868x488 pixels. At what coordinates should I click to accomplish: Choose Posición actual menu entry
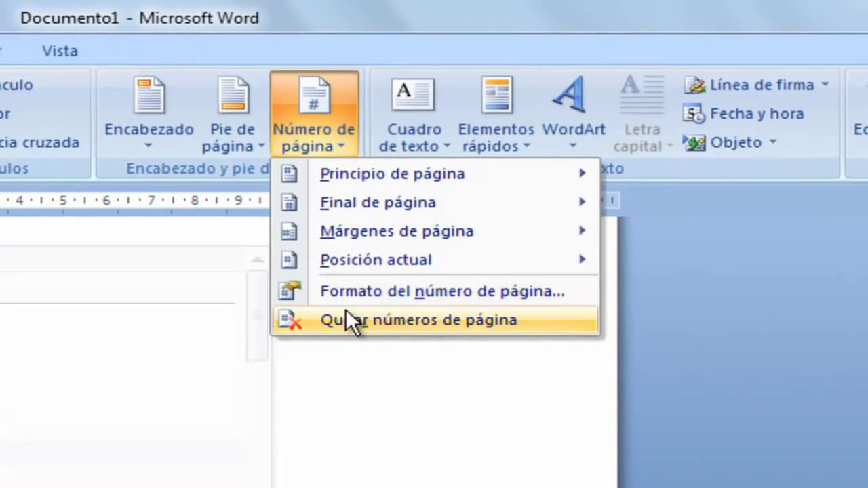tap(436, 260)
